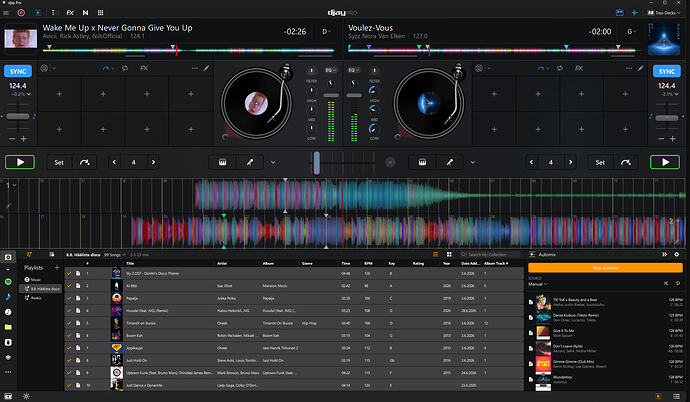Open the left deck key D dropdown
The height and width of the screenshot is (402, 690).
[x=326, y=32]
